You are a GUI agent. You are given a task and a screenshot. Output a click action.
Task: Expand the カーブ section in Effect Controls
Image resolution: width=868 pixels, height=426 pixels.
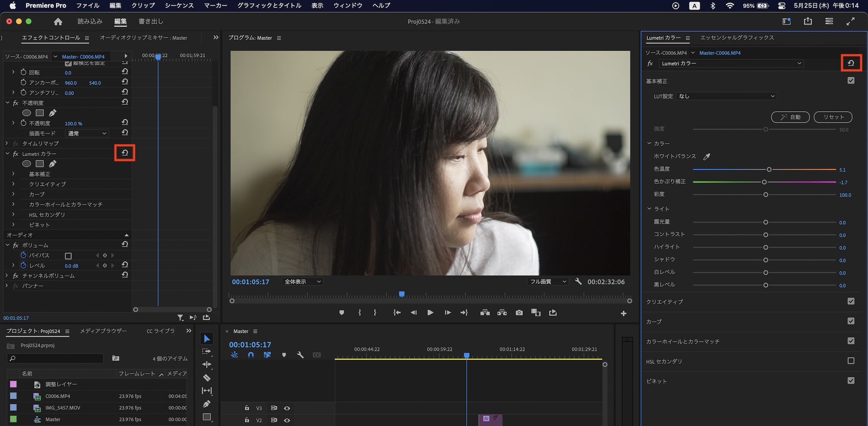[13, 194]
